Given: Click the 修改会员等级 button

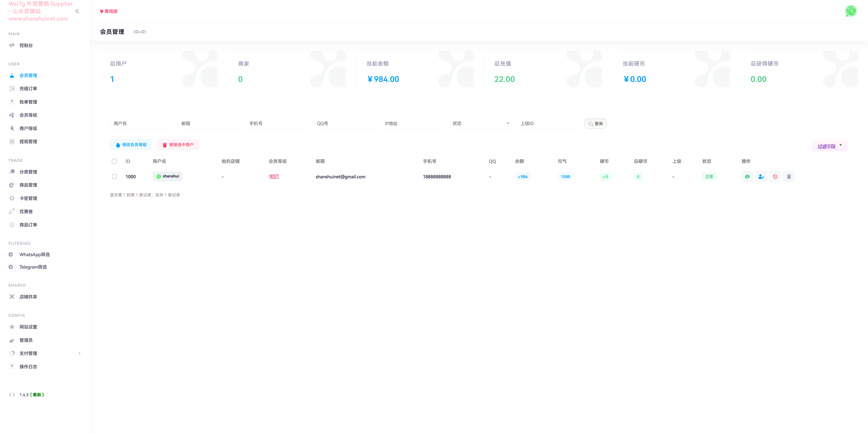Looking at the screenshot, I should click(131, 145).
